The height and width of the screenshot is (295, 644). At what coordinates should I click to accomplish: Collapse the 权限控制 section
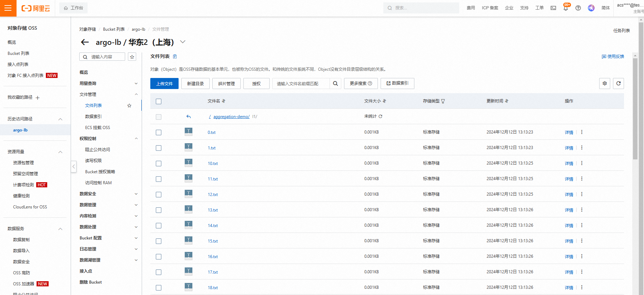coord(136,139)
